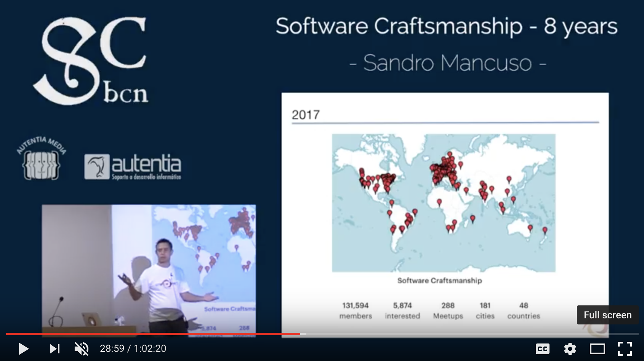Unmute the video audio
The image size is (644, 361).
pos(82,348)
